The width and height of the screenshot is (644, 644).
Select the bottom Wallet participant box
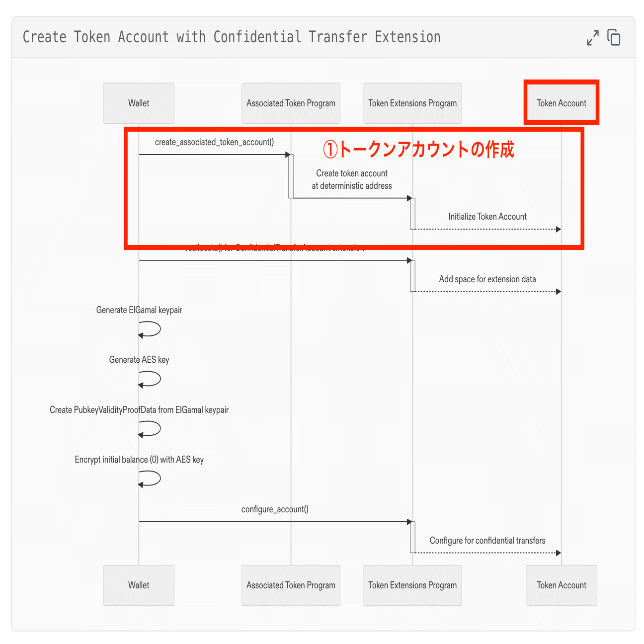pos(139,585)
